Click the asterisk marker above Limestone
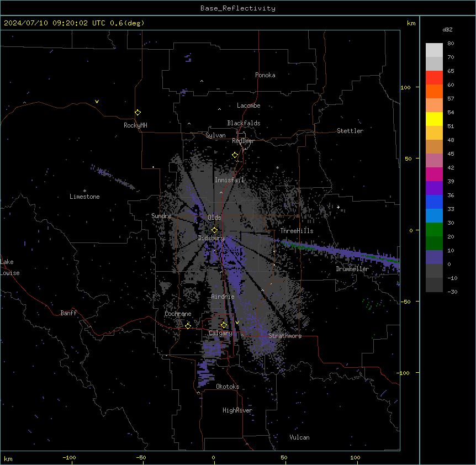Image resolution: width=476 pixels, height=465 pixels. [84, 191]
